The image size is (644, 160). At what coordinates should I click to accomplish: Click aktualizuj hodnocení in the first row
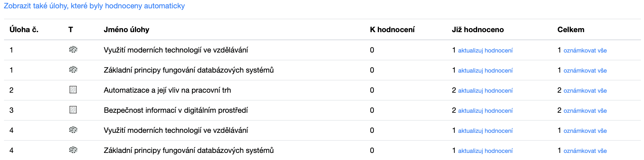pos(485,50)
